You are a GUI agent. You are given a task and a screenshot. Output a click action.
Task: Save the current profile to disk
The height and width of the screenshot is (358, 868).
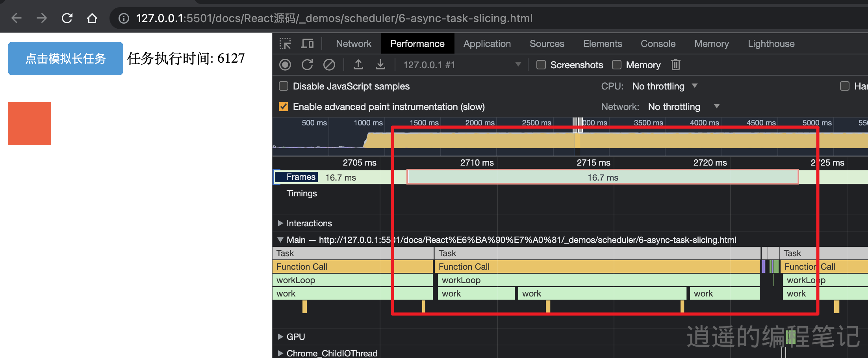(380, 65)
